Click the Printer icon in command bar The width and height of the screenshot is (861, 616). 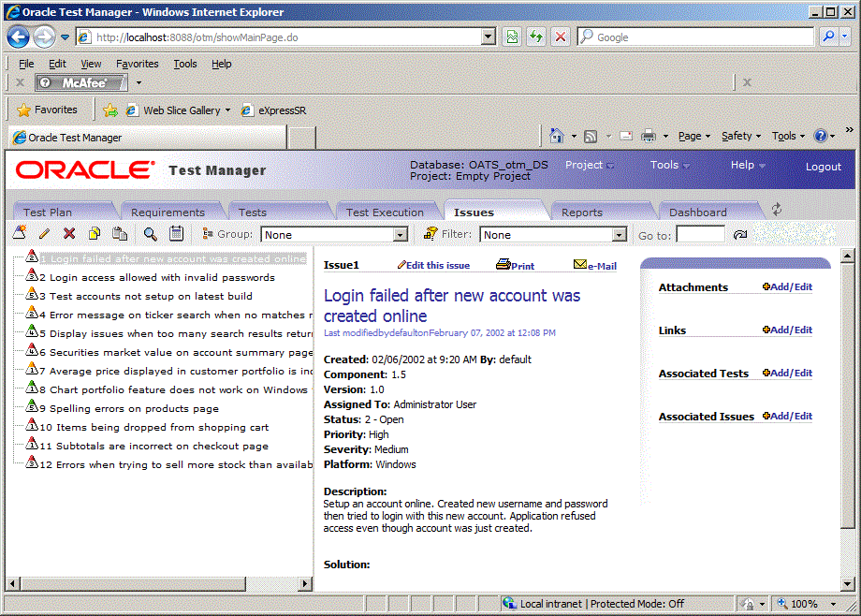click(x=649, y=136)
